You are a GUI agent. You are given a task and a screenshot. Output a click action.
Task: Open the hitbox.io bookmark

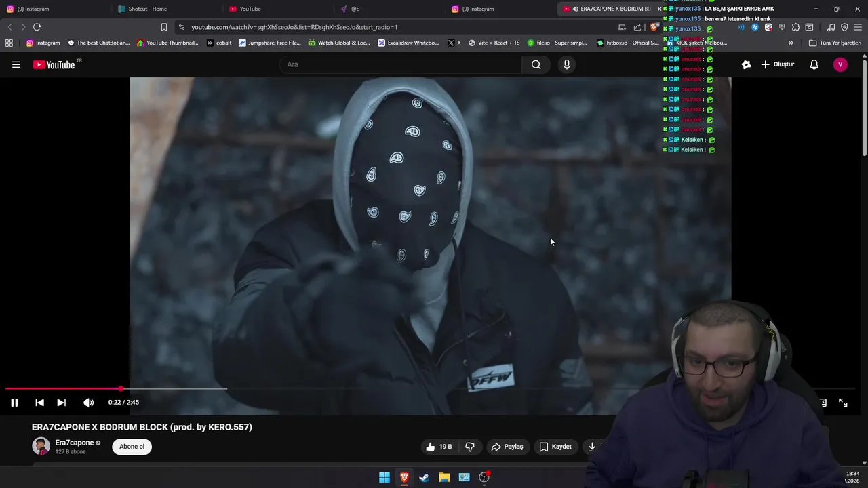click(627, 43)
